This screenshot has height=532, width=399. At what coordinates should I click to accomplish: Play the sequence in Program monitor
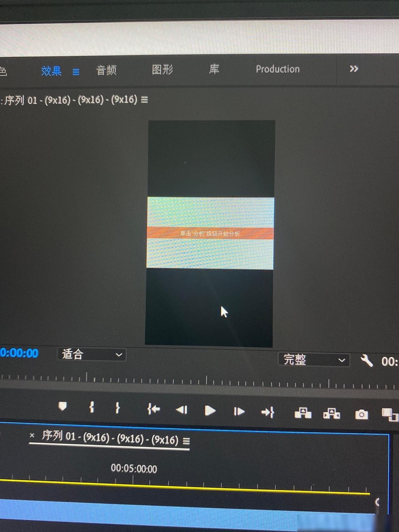[x=210, y=411]
